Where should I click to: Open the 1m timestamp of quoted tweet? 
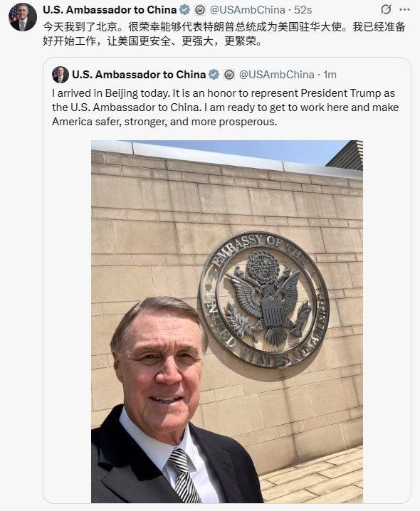pos(330,75)
